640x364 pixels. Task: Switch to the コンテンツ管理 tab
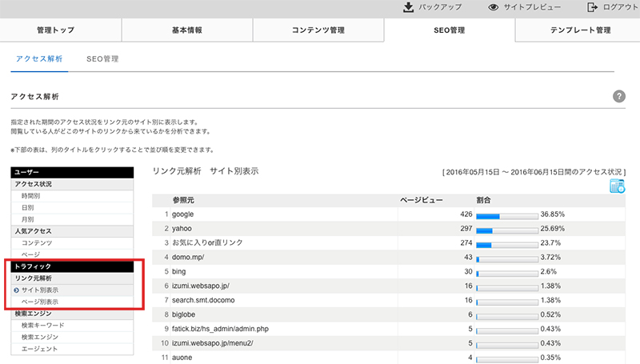pyautogui.click(x=318, y=30)
